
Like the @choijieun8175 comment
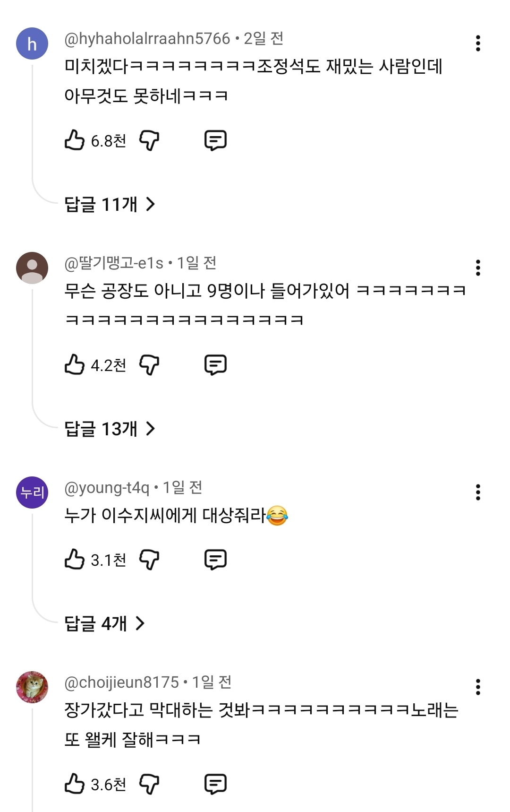click(75, 784)
